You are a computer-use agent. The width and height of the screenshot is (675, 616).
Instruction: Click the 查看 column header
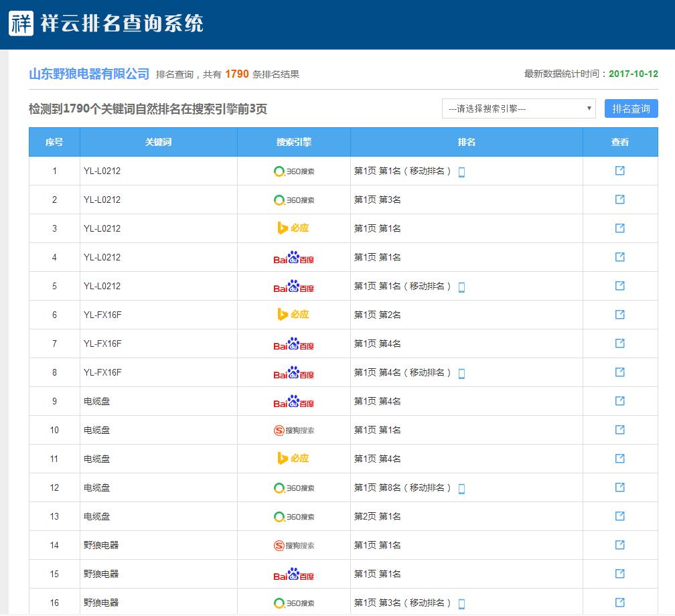[620, 142]
